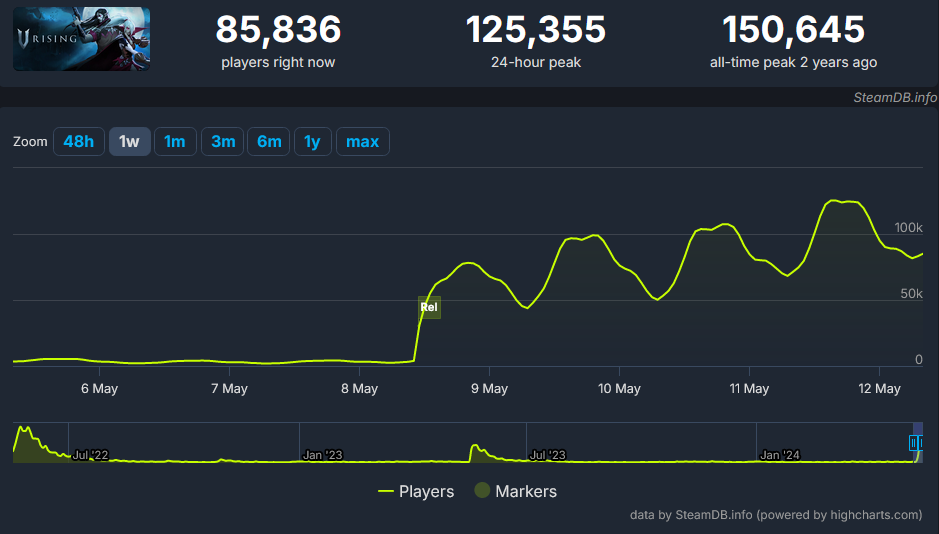Open the SteamDB.info credit at top right
The image size is (939, 534).
click(x=895, y=97)
